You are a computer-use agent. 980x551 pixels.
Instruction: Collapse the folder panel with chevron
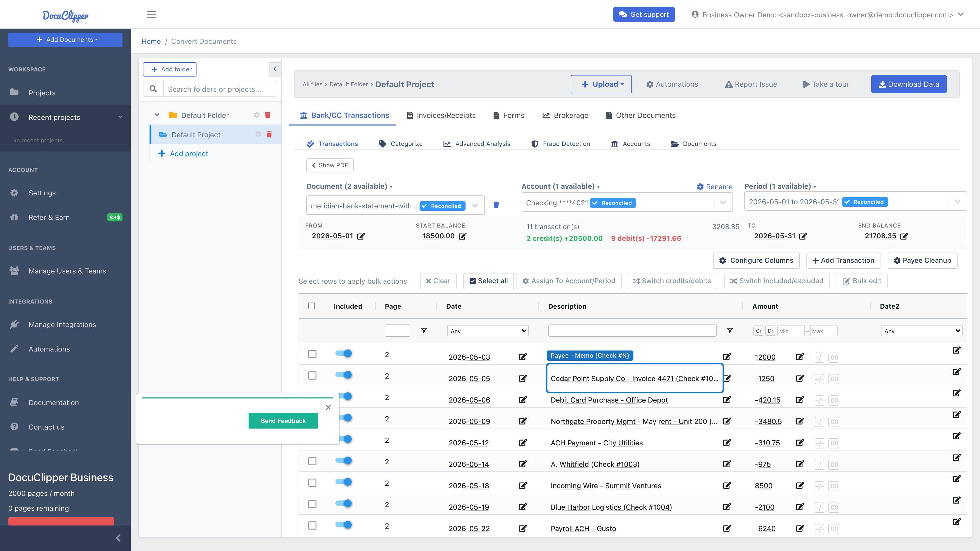(x=275, y=69)
